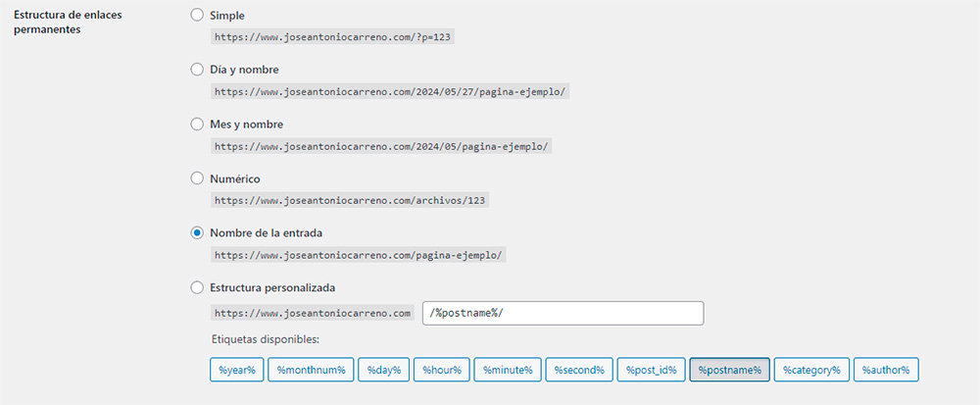Click the %post_id% tag button
The width and height of the screenshot is (980, 405).
(652, 370)
